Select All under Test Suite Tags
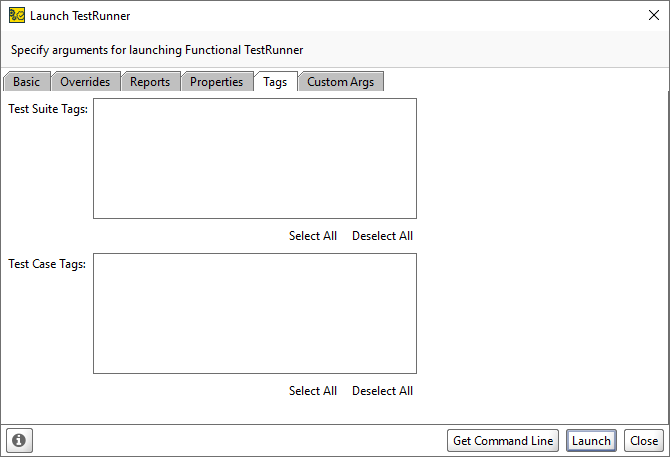Image resolution: width=670 pixels, height=457 pixels. [x=313, y=236]
